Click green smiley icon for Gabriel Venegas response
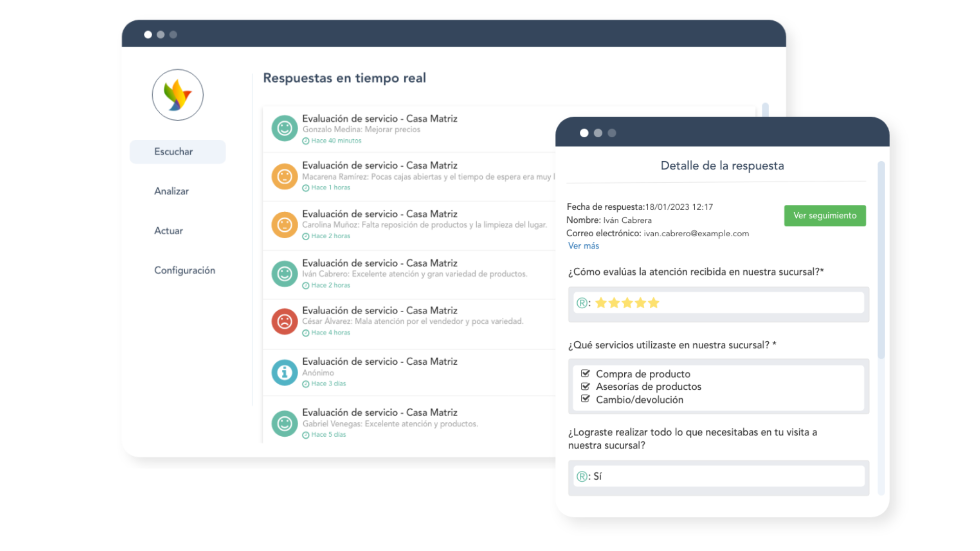This screenshot has width=980, height=551. [284, 423]
